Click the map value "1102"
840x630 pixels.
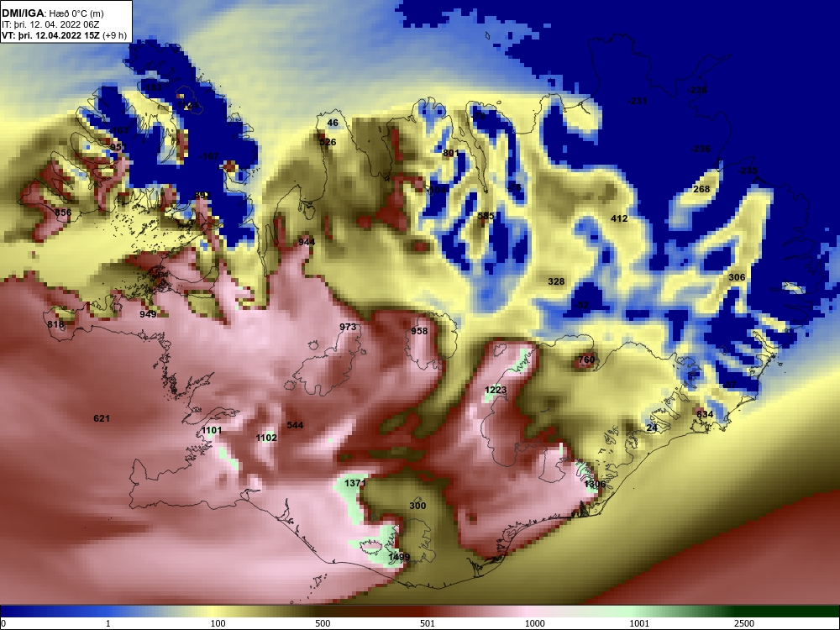266,438
